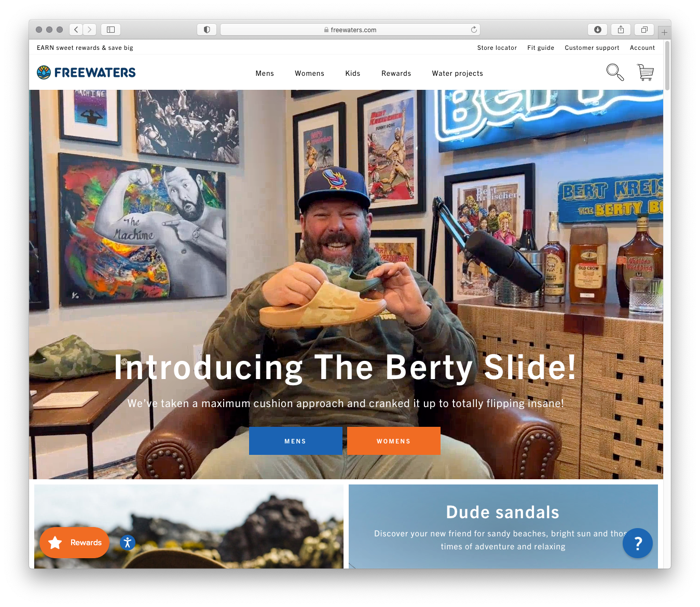Click the accessibility widget icon

click(128, 543)
